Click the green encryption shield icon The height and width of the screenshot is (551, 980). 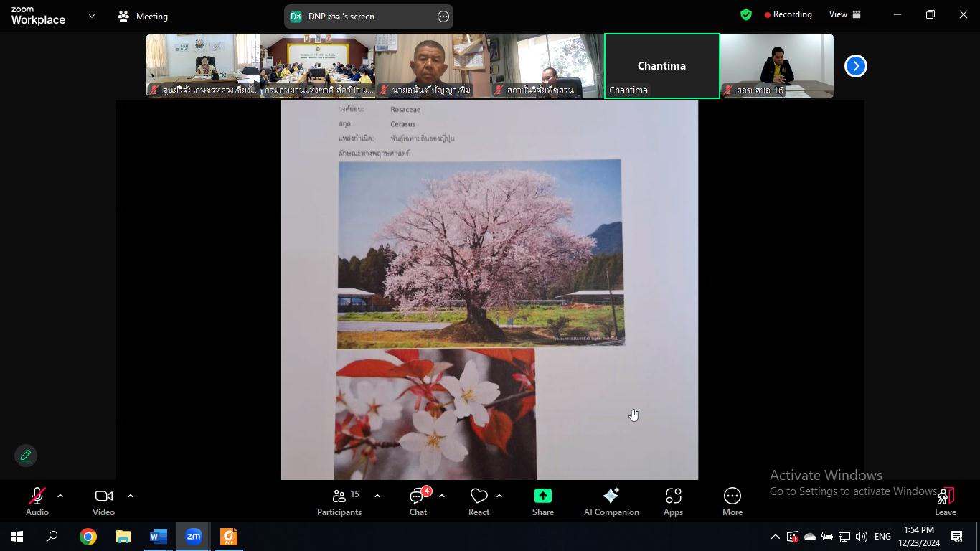point(746,14)
